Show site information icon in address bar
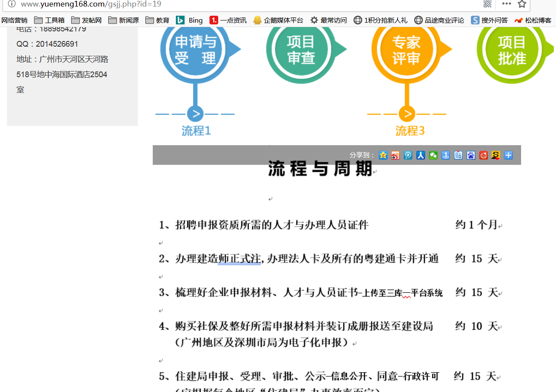The height and width of the screenshot is (392, 556). (x=12, y=4)
